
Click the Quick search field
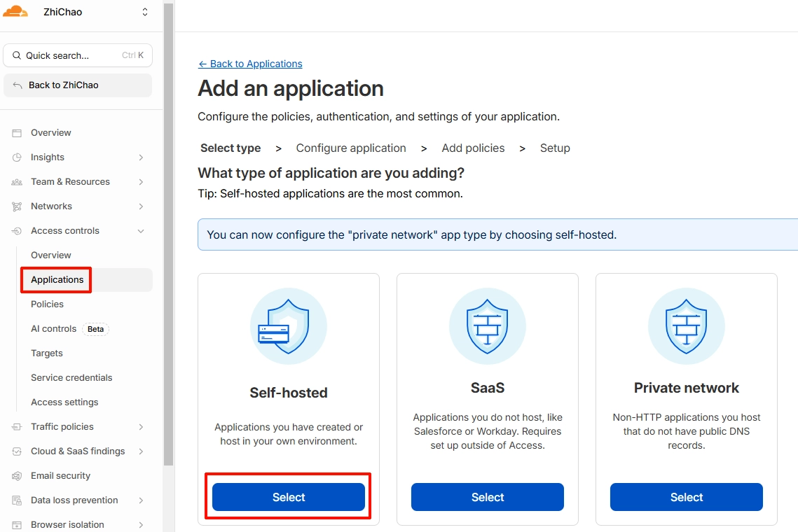[77, 55]
